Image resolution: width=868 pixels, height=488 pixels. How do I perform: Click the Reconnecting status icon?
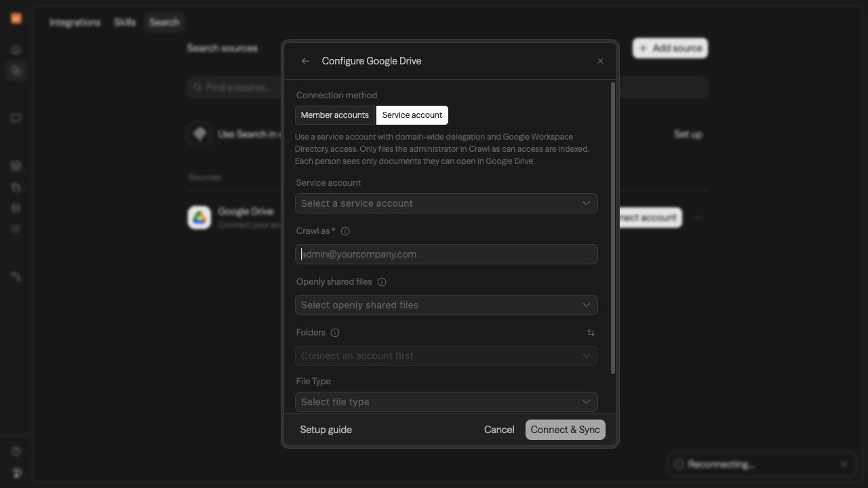tap(679, 464)
